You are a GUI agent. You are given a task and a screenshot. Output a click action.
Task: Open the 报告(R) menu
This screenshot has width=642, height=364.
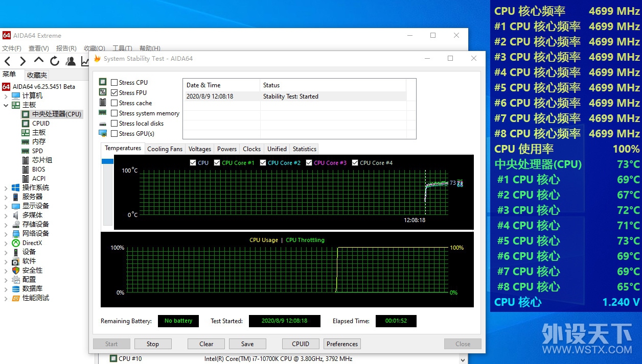point(66,48)
